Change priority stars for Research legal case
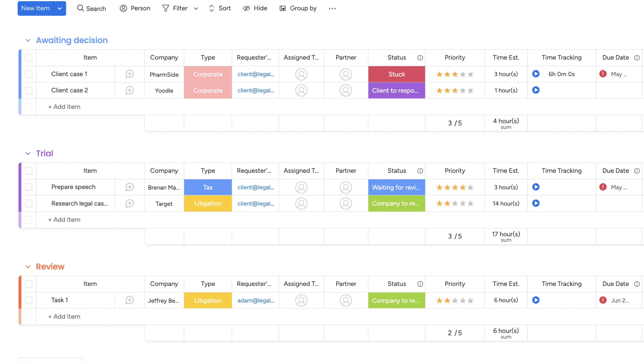The width and height of the screenshot is (644, 362). pos(455,204)
